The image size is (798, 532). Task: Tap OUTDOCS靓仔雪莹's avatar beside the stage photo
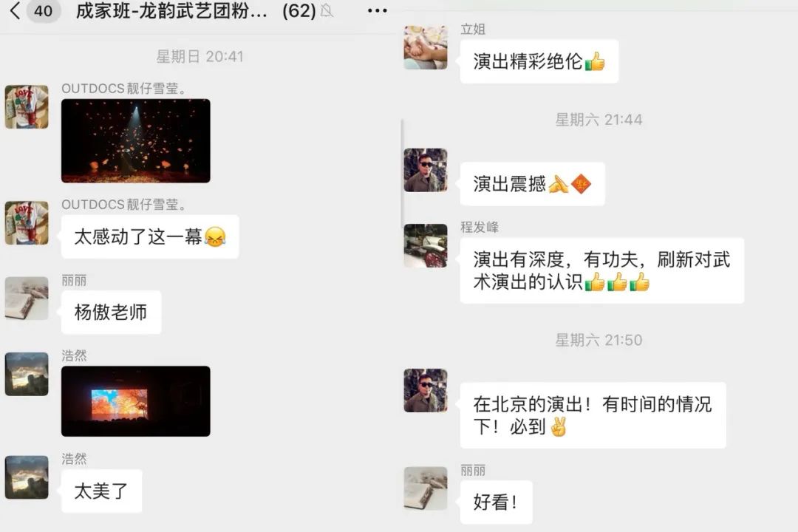[27, 107]
